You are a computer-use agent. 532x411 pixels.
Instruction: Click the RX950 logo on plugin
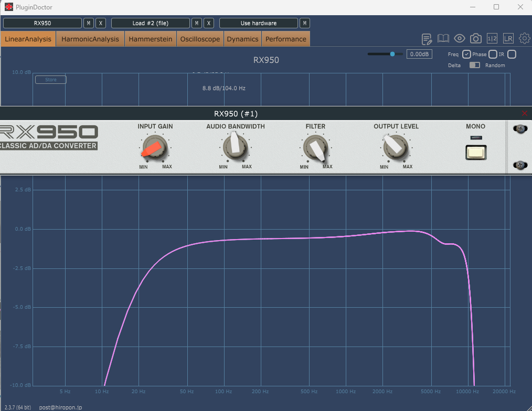tap(49, 137)
